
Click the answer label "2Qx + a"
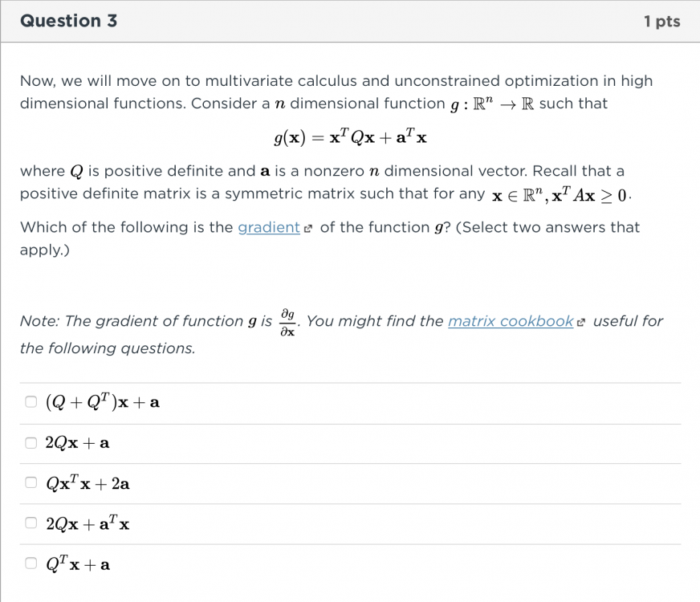click(x=78, y=442)
